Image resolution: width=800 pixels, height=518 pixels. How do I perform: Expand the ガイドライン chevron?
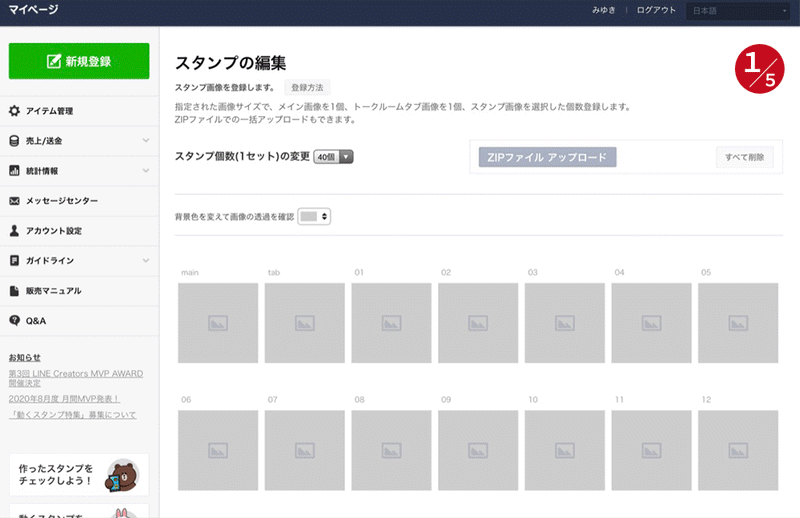[x=146, y=260]
